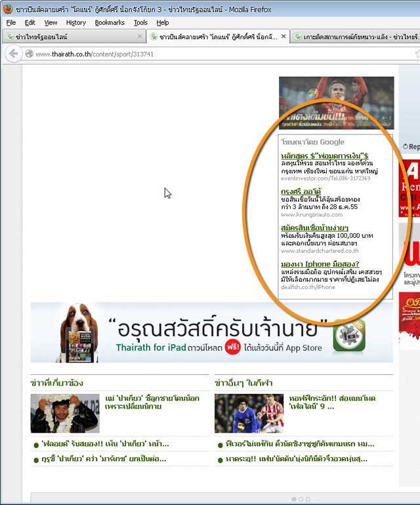Click the eventinvestor.com ad URL text
The width and height of the screenshot is (420, 505).
point(325,178)
